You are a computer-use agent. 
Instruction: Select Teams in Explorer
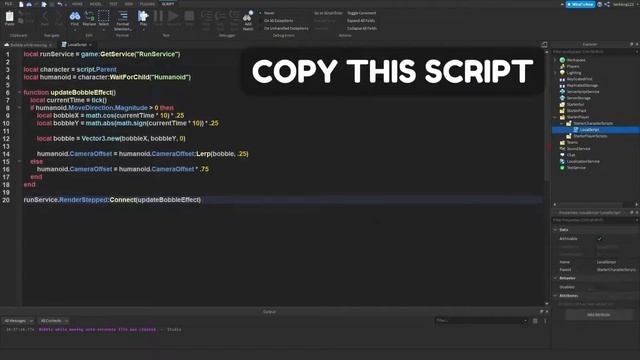click(572, 142)
